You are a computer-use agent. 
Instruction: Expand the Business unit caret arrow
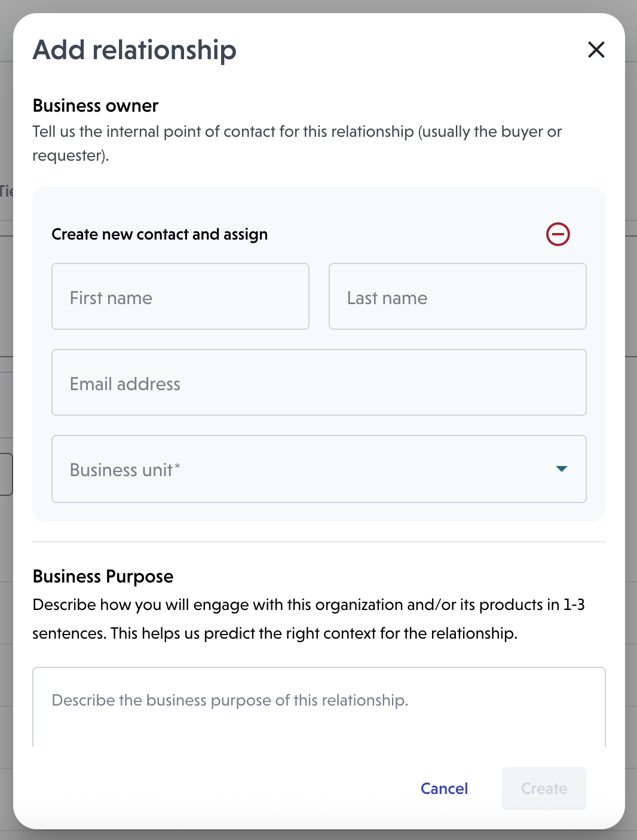[x=561, y=469]
